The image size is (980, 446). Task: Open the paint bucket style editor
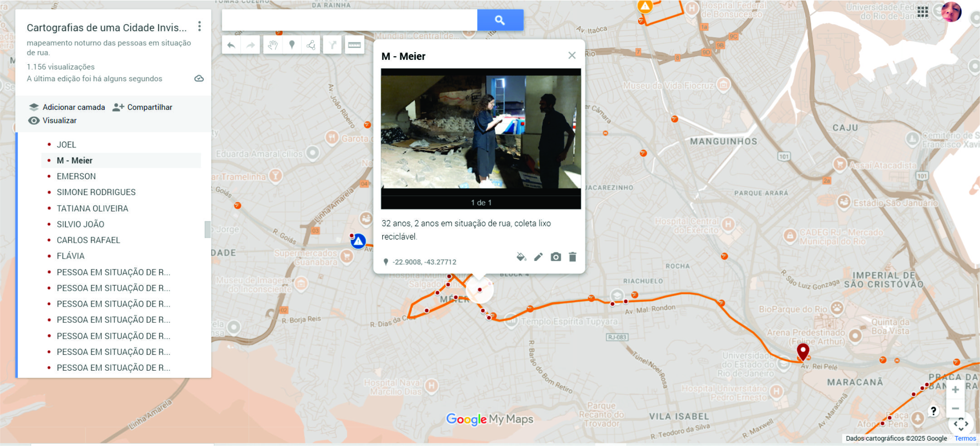(521, 257)
